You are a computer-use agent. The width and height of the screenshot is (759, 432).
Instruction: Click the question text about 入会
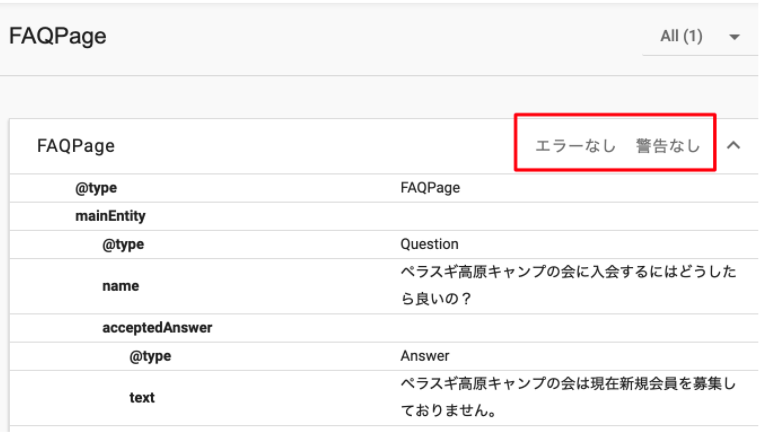(x=568, y=285)
